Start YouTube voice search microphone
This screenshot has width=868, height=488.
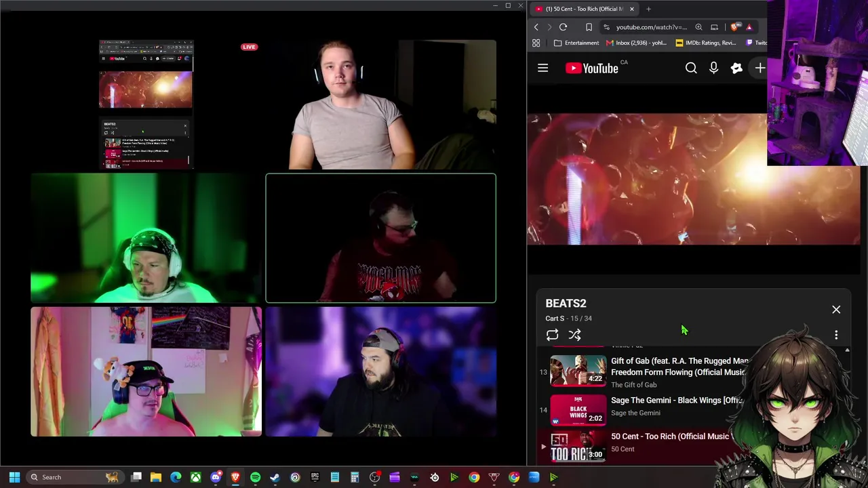point(713,68)
